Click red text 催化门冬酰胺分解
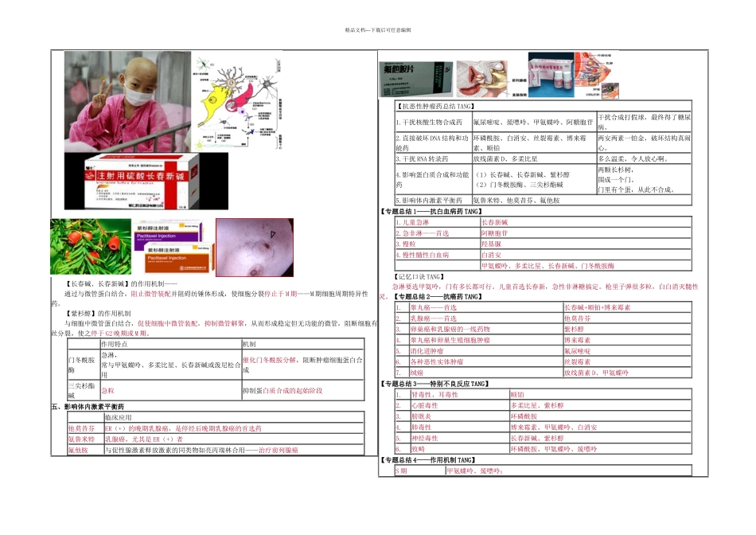Image resolution: width=756 pixels, height=535 pixels. pyautogui.click(x=269, y=360)
